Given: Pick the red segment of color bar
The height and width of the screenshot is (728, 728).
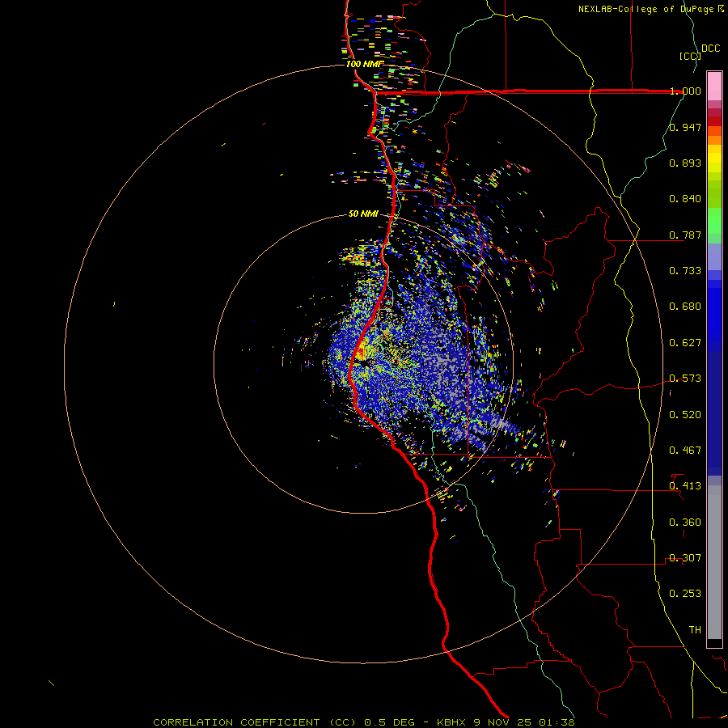Looking at the screenshot, I should 714,121.
